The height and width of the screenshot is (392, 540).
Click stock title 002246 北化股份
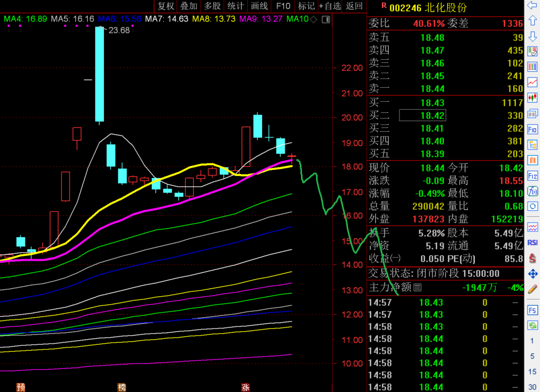tap(427, 7)
